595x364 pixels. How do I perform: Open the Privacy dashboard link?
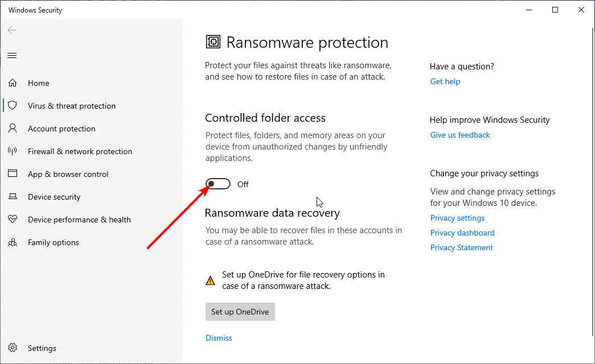pyautogui.click(x=462, y=233)
